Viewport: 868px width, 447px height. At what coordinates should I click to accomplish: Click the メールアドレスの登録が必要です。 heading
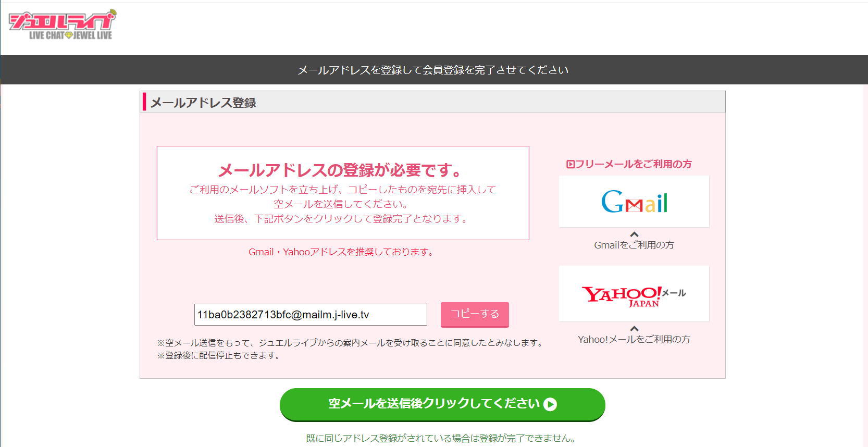tap(340, 170)
